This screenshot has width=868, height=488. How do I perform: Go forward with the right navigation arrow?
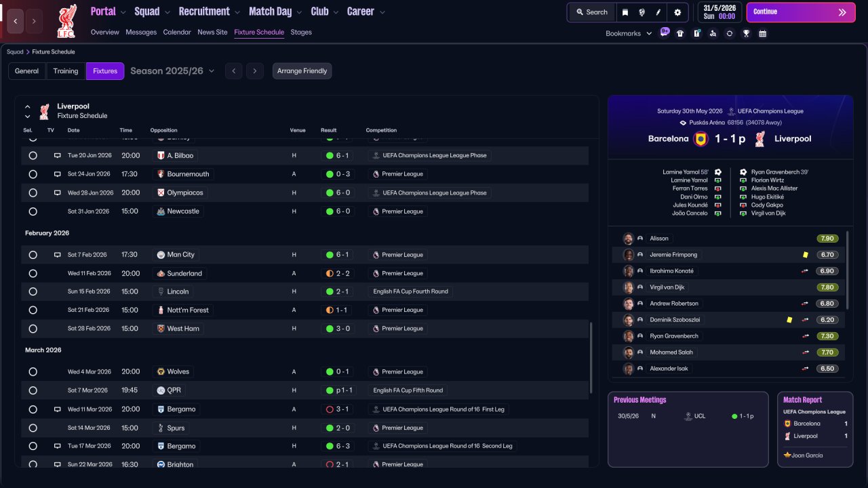click(x=34, y=21)
